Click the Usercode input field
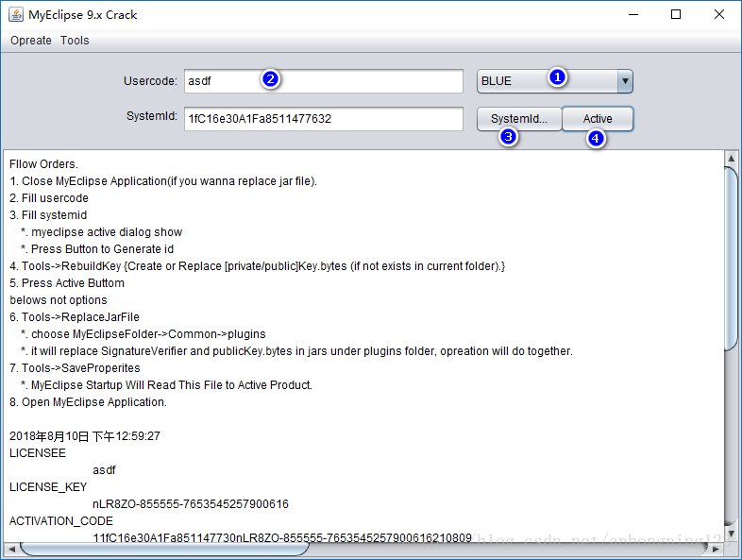Viewport: 742px width, 560px height. click(x=324, y=81)
